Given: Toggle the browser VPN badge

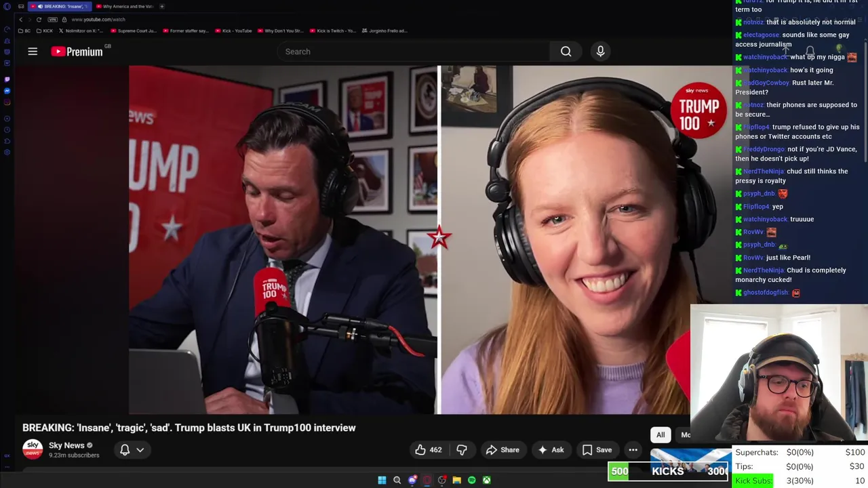Looking at the screenshot, I should point(54,20).
